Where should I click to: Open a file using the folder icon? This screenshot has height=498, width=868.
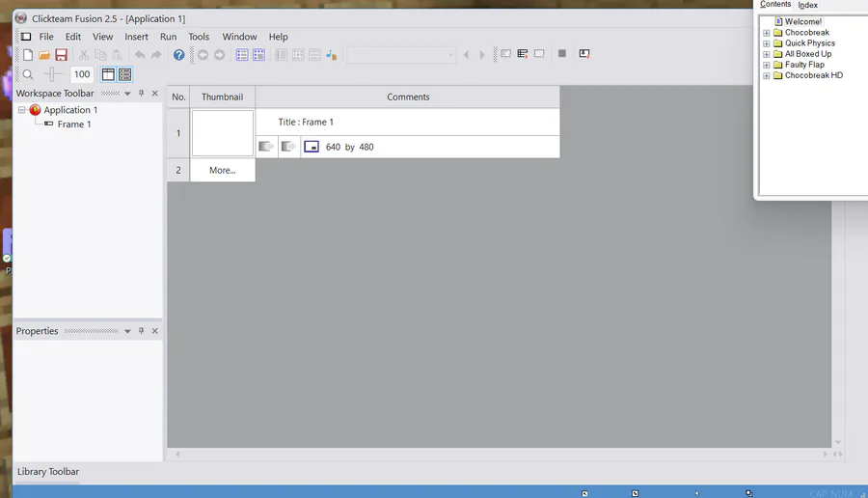tap(44, 54)
